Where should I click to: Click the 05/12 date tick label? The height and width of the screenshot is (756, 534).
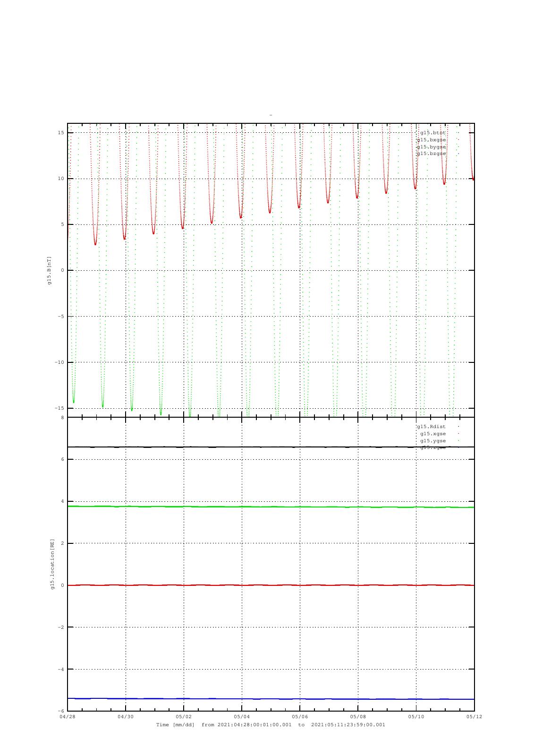474,716
